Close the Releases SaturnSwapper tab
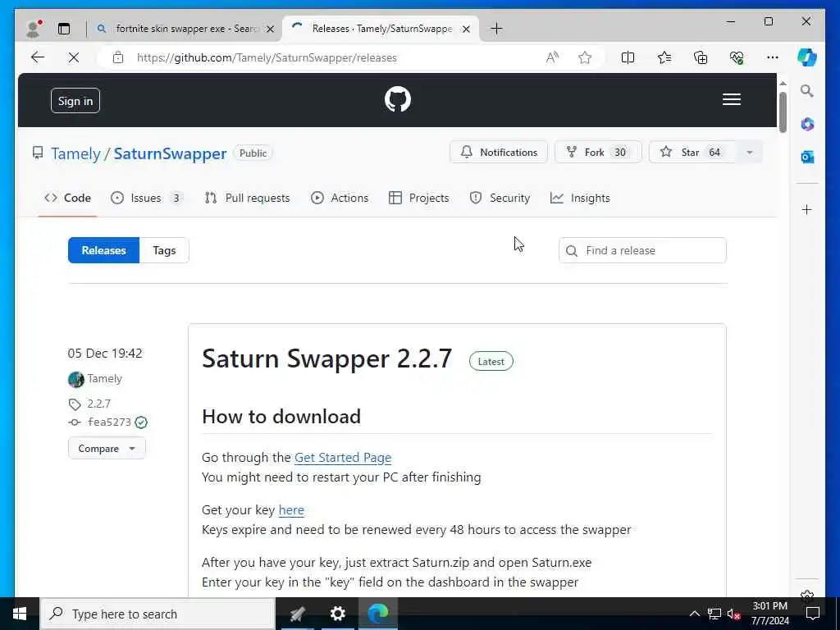The width and height of the screenshot is (840, 630). [466, 29]
